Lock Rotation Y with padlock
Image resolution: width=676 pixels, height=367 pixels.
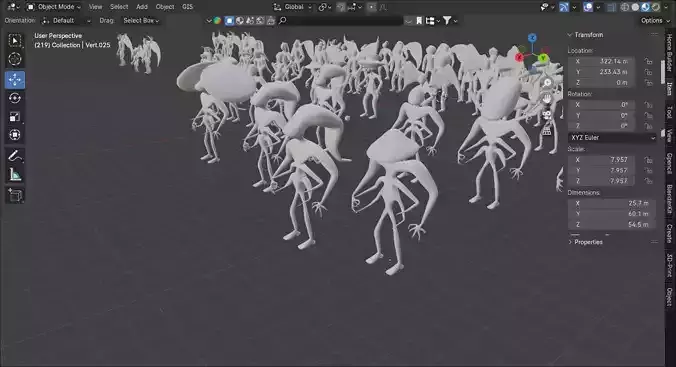click(648, 116)
